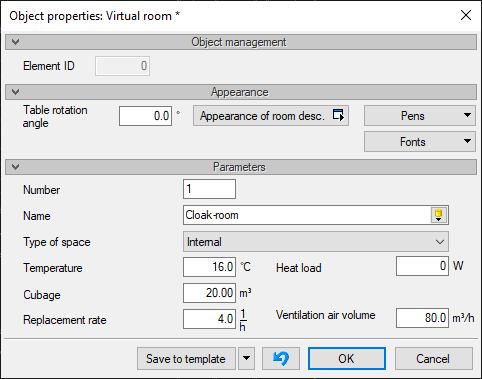Click the Element ID field
The image size is (482, 379).
[122, 66]
